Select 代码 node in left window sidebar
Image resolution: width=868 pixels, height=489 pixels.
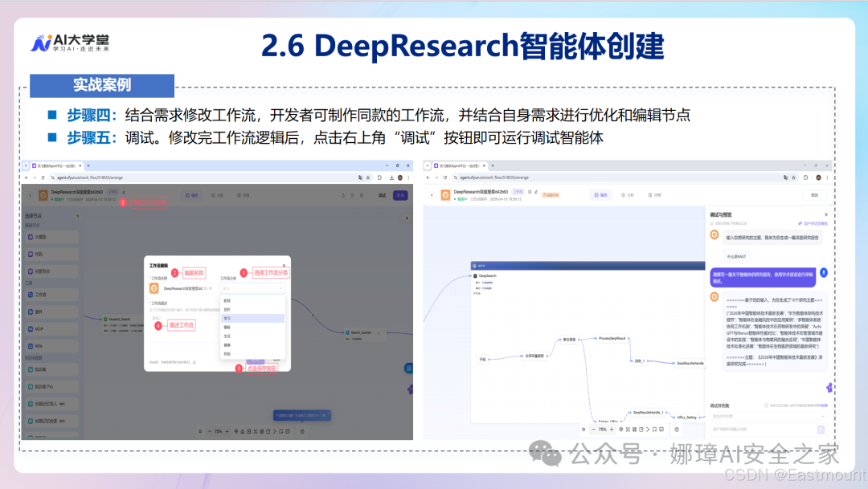pyautogui.click(x=52, y=254)
